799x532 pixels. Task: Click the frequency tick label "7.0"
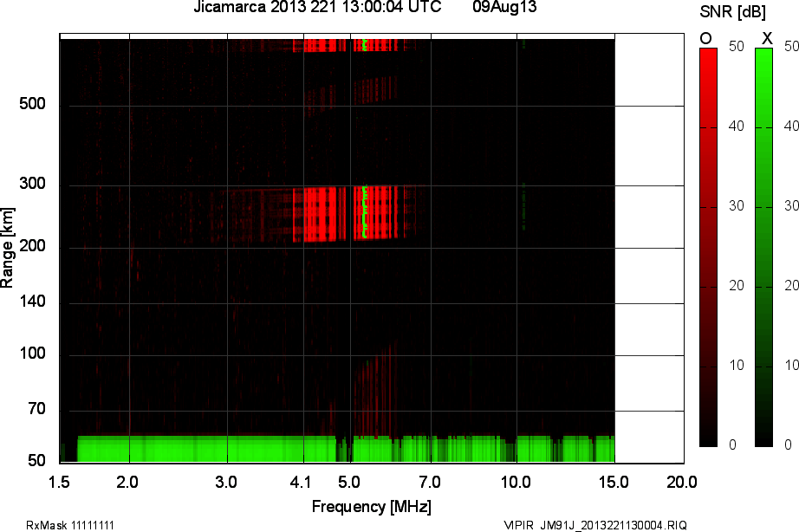click(x=430, y=482)
